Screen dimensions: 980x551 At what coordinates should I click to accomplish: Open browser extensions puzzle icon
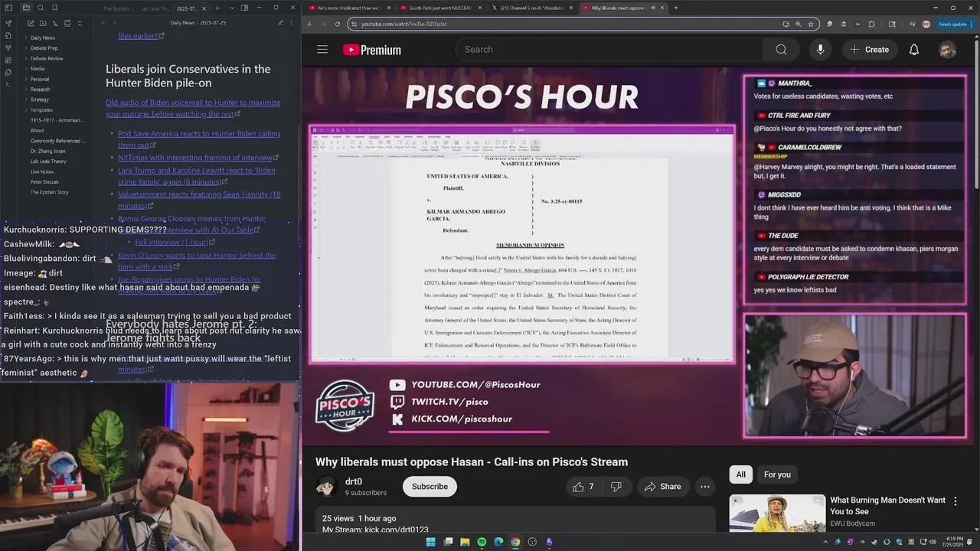(x=871, y=24)
